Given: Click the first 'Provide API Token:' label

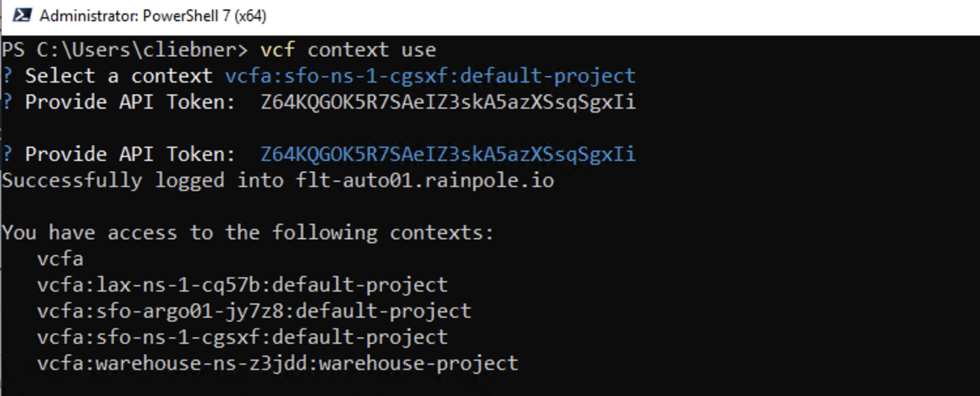Looking at the screenshot, I should (x=130, y=102).
